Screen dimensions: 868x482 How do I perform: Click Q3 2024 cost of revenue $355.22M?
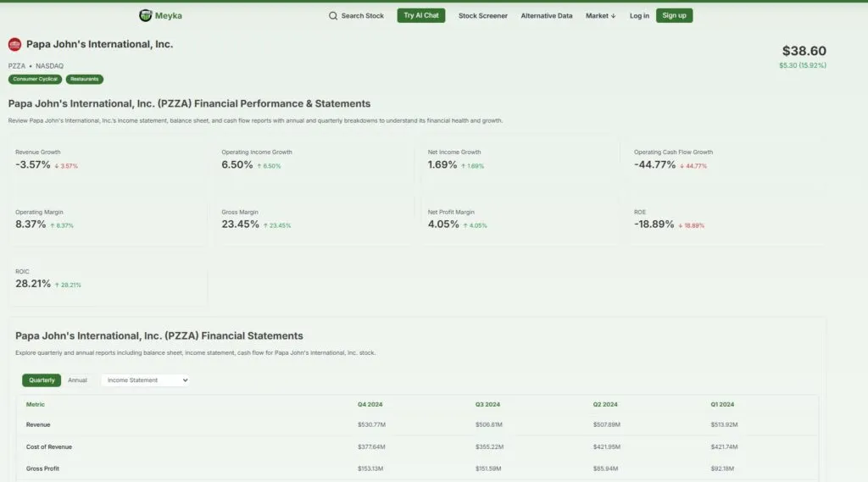[489, 447]
